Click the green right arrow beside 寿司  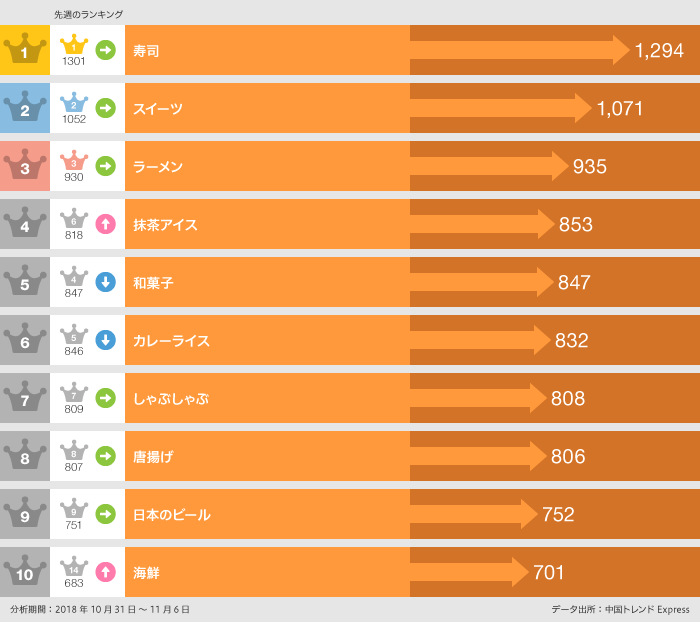click(105, 50)
